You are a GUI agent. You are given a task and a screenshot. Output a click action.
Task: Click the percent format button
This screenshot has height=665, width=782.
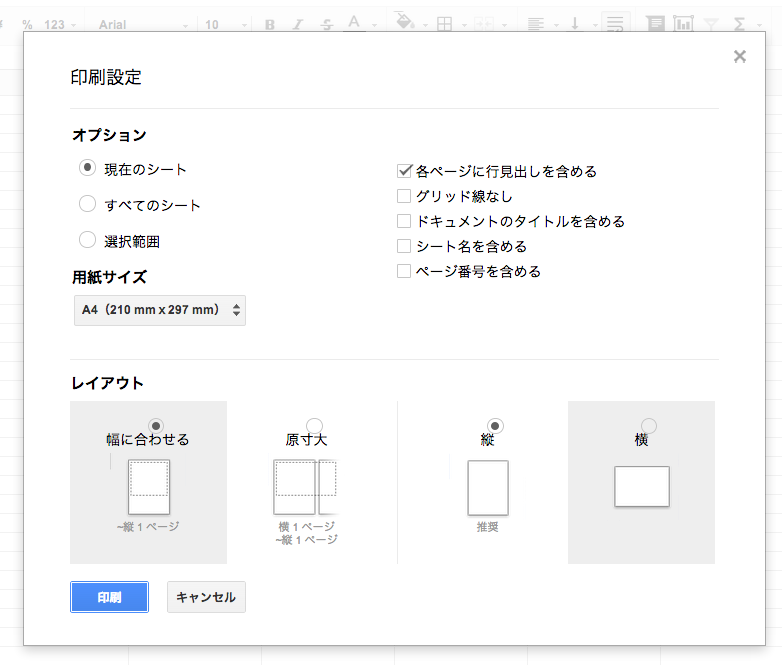(27, 24)
